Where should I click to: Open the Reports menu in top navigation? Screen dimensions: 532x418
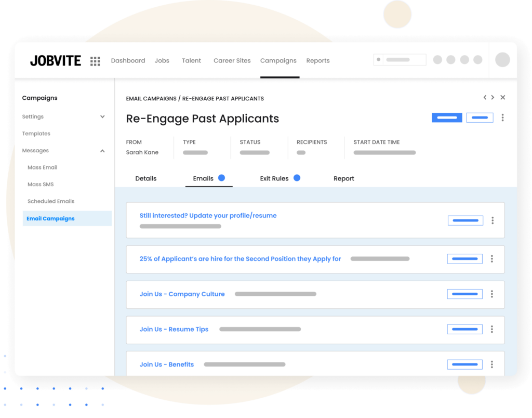(x=317, y=61)
